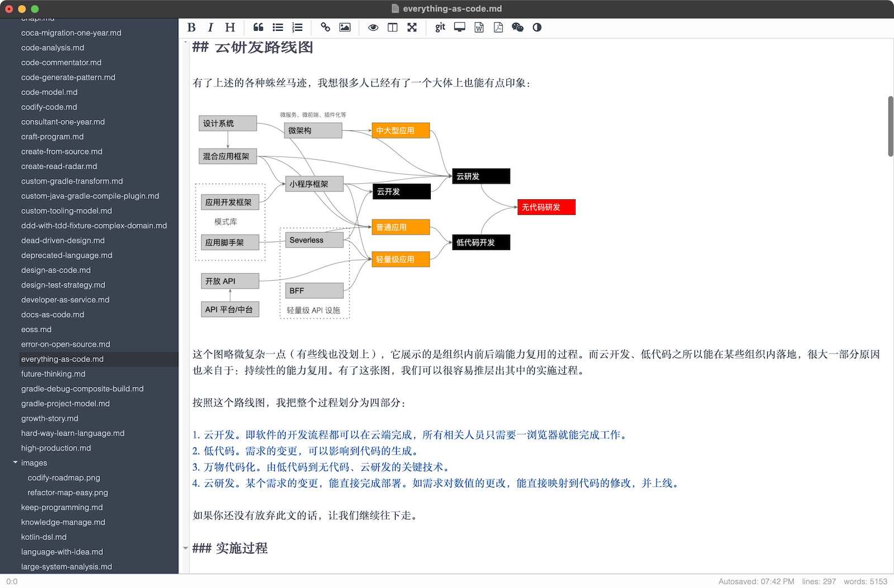Insert a hyperlink
The image size is (894, 588).
click(x=325, y=27)
